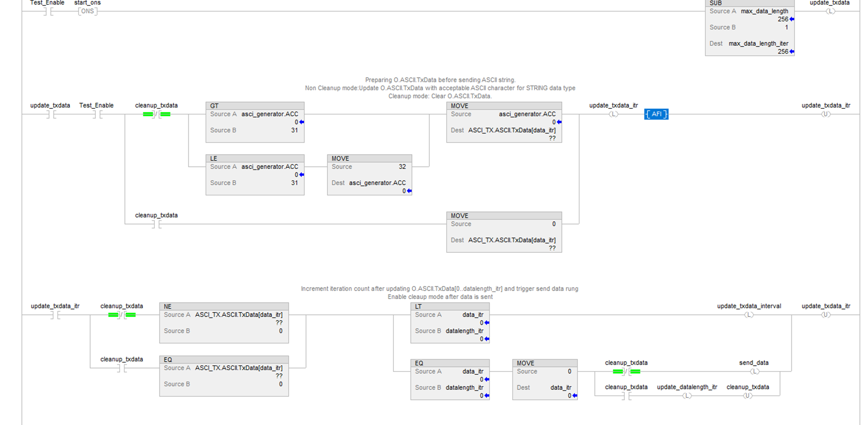Image resolution: width=868 pixels, height=425 pixels.
Task: Select the update_txdata_interval latch coil
Action: pos(749,315)
